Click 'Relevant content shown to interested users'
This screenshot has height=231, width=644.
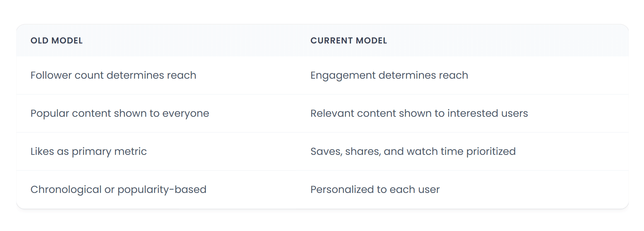coord(419,113)
